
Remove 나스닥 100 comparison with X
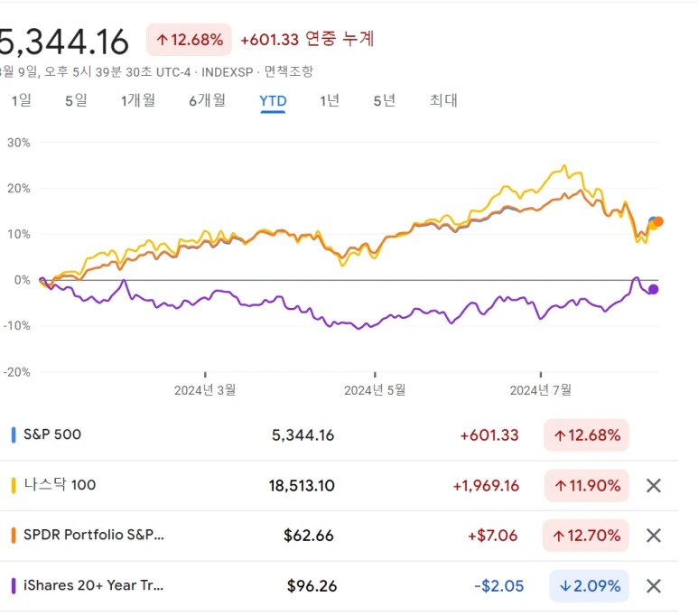pyautogui.click(x=653, y=486)
